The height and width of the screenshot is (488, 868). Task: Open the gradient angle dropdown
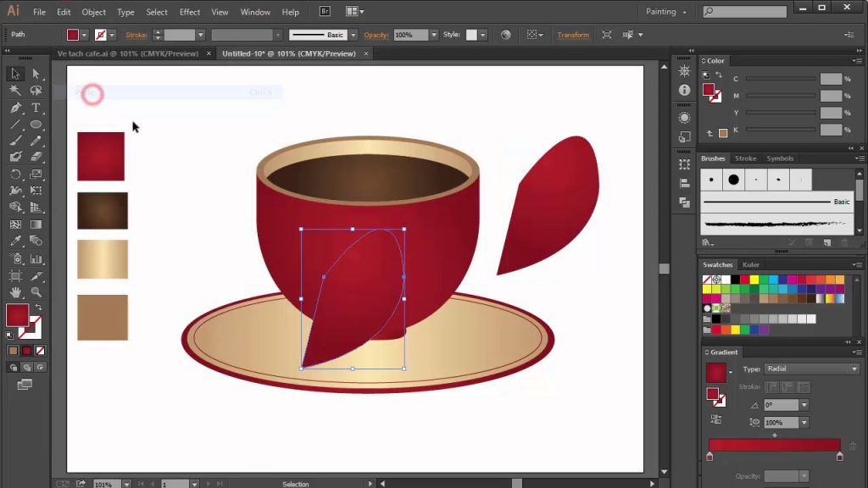pos(804,405)
